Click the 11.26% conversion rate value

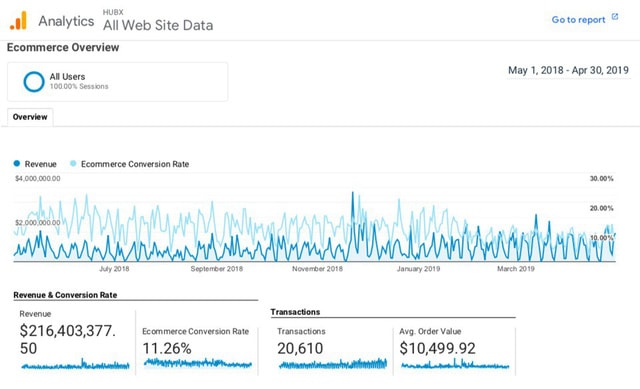click(167, 348)
